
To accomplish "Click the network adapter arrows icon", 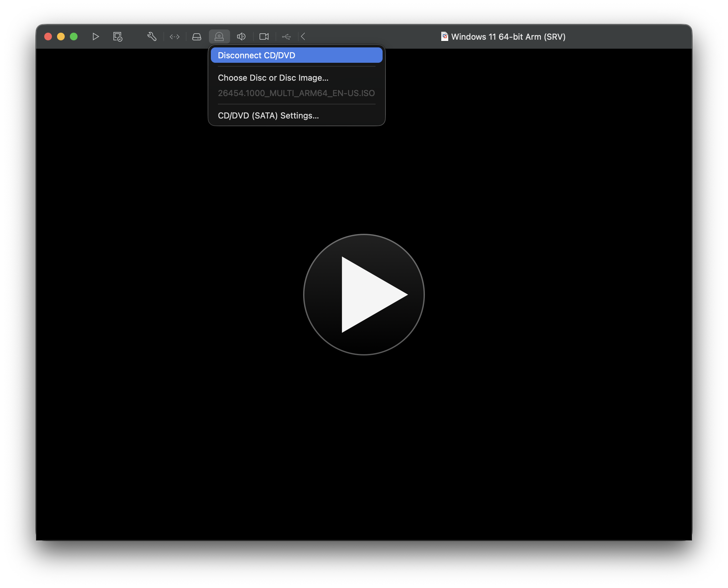I will coord(175,37).
